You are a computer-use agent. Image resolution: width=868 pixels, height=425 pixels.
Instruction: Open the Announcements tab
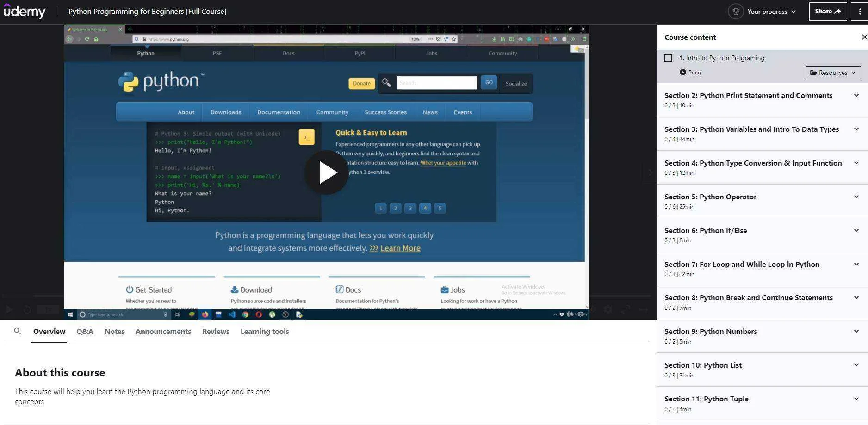click(x=163, y=331)
